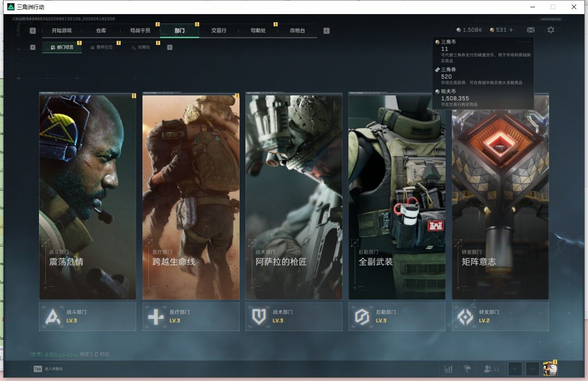This screenshot has width=588, height=381.
Task: Open the 改枪台 tab
Action: point(298,30)
